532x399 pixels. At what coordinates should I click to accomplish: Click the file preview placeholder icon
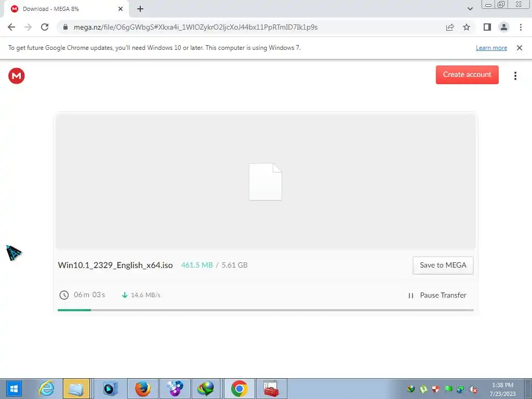point(265,182)
